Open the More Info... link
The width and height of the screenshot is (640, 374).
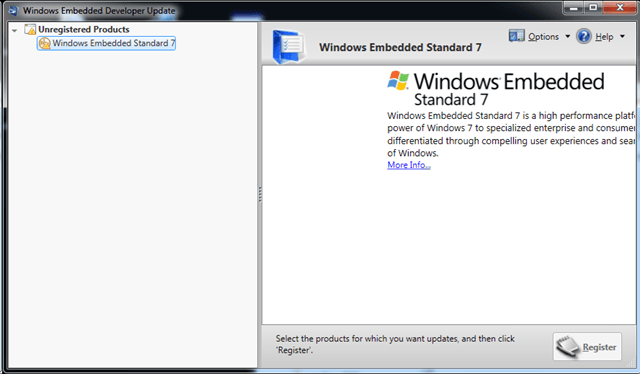click(409, 165)
